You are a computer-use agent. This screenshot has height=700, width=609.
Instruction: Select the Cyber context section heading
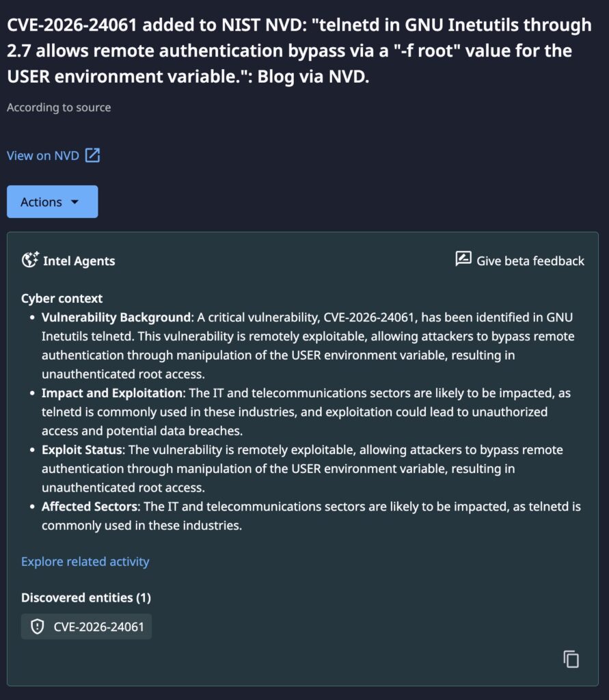60,298
